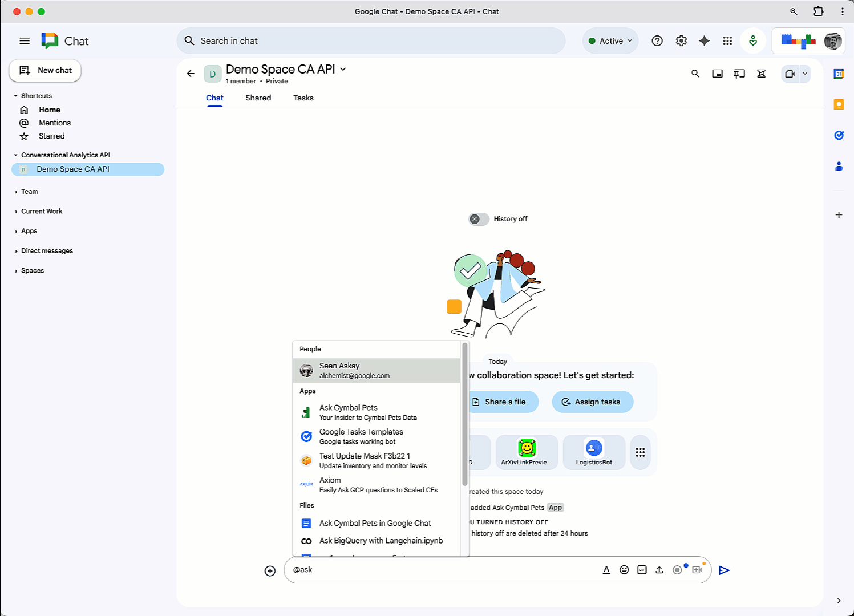Open Contacts side panel icon

[x=839, y=166]
